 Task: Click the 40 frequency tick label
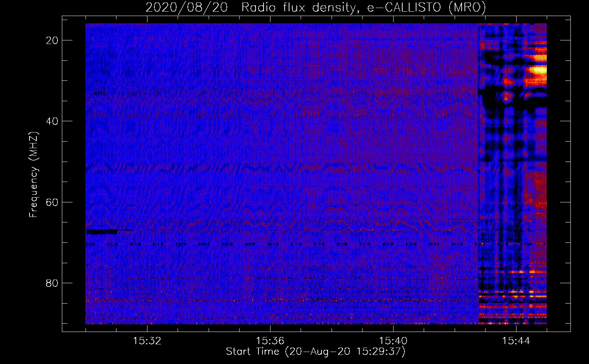(x=52, y=121)
